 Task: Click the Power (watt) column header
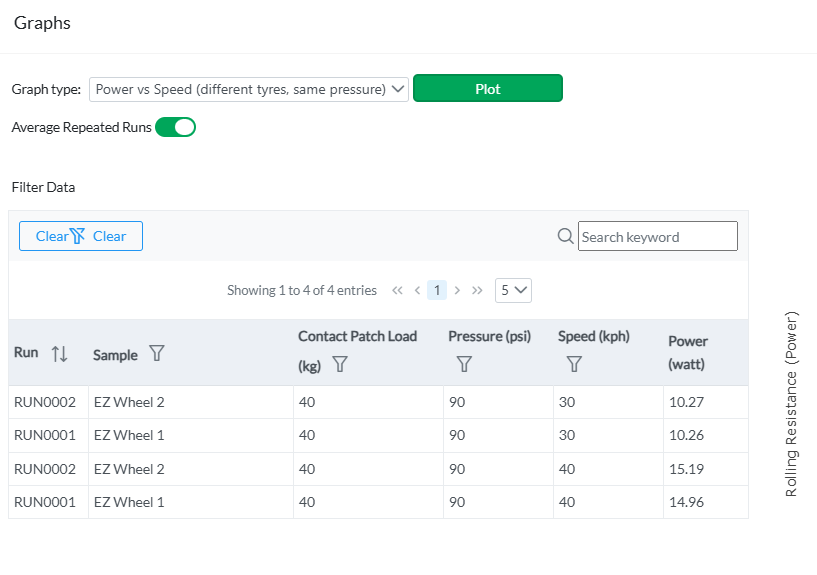tap(688, 352)
